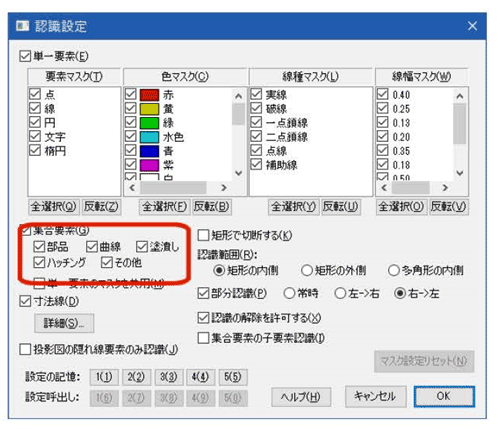The image size is (500, 429).
Task: Toggle 寸法線(D) checkbox
Action: pos(25,301)
